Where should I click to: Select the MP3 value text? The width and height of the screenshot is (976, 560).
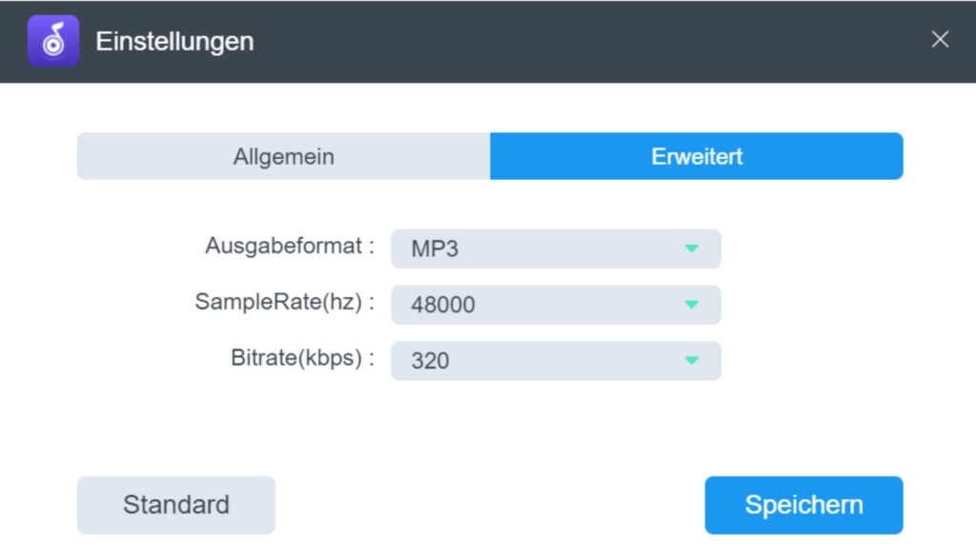435,249
